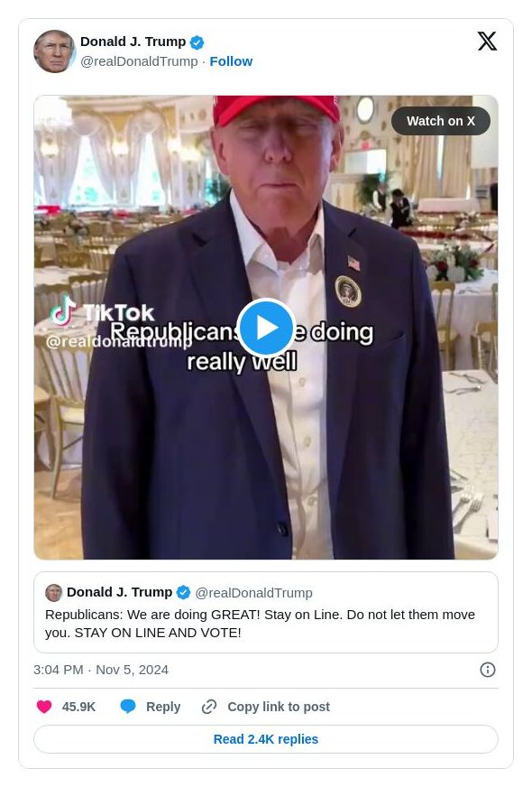Click the heart icon to like the post

(44, 707)
